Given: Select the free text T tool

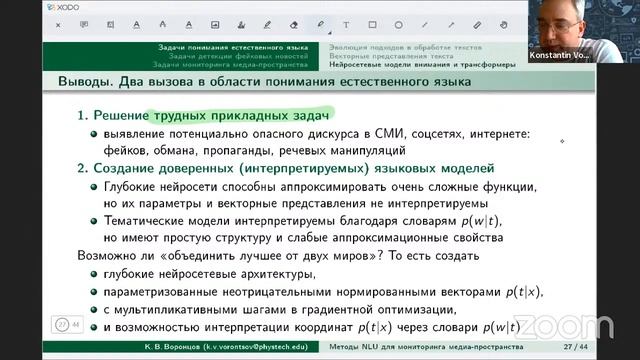Looking at the screenshot, I should point(346,25).
